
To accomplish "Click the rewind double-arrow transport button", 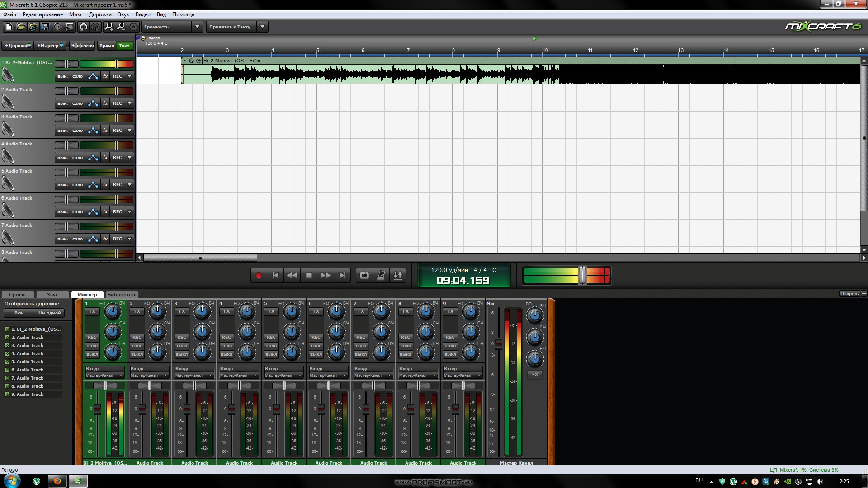I will [292, 275].
